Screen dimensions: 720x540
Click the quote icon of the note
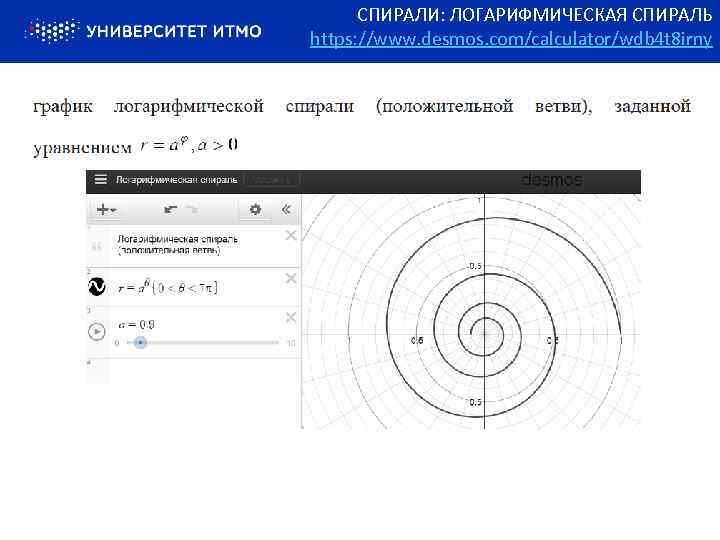pos(97,247)
